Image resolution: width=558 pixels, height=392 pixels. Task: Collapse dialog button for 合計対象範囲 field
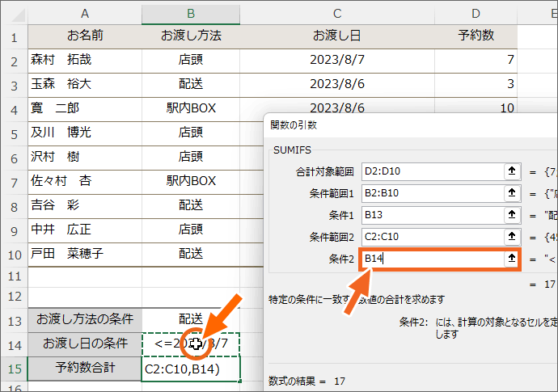point(512,171)
